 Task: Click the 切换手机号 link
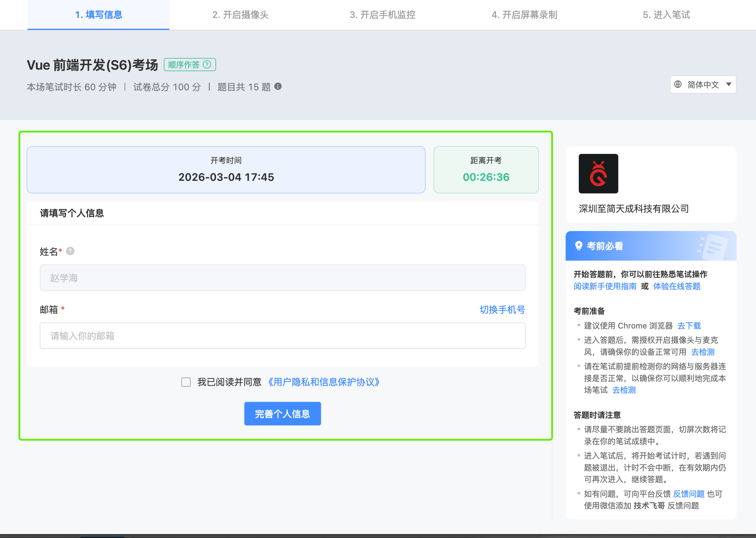[x=502, y=310]
